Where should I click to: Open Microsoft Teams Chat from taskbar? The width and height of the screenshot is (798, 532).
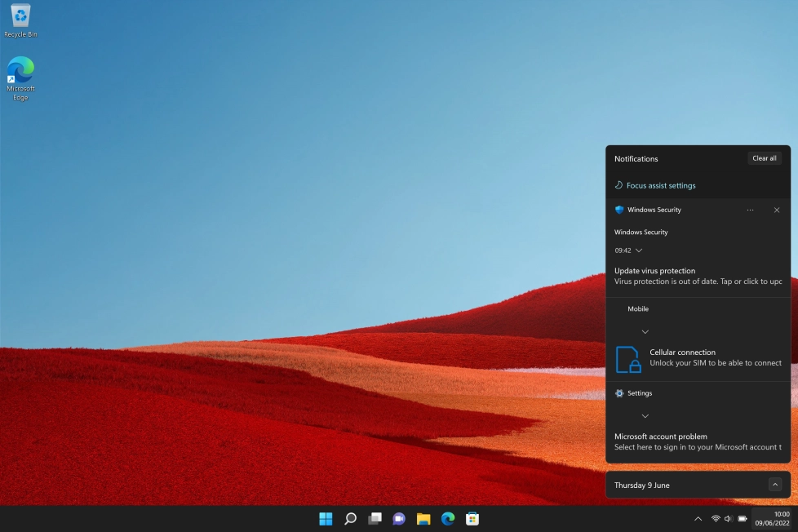(399, 518)
